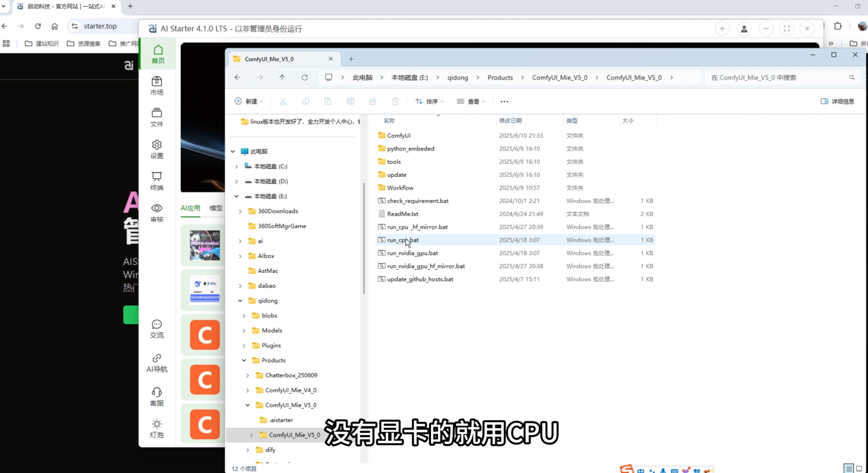Image resolution: width=868 pixels, height=473 pixels.
Task: Select the python_embeded folder
Action: (410, 148)
